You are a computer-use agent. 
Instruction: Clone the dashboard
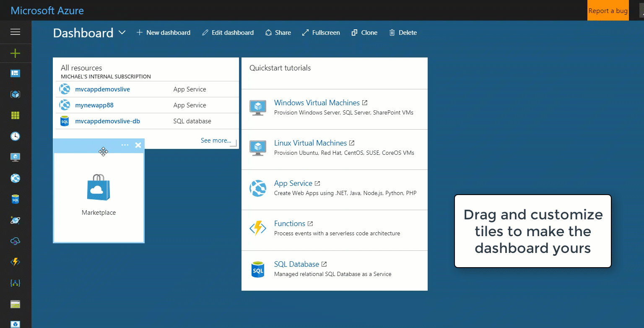pos(364,33)
